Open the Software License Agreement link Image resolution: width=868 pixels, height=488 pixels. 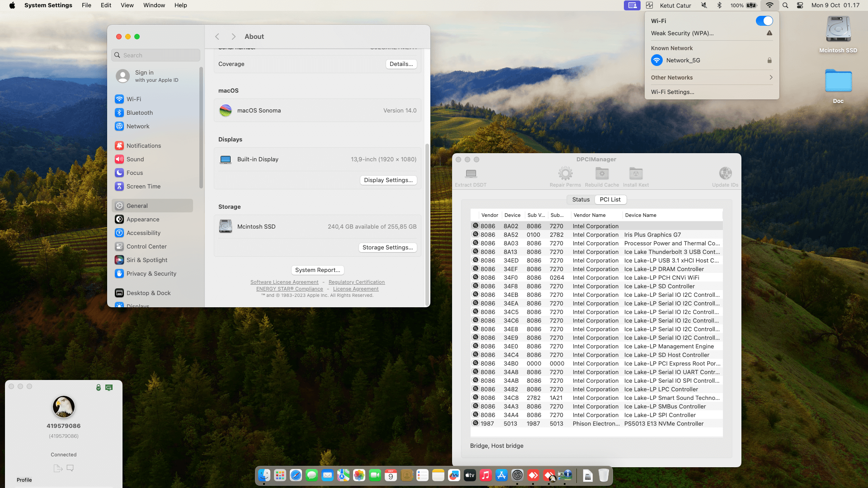(x=284, y=282)
